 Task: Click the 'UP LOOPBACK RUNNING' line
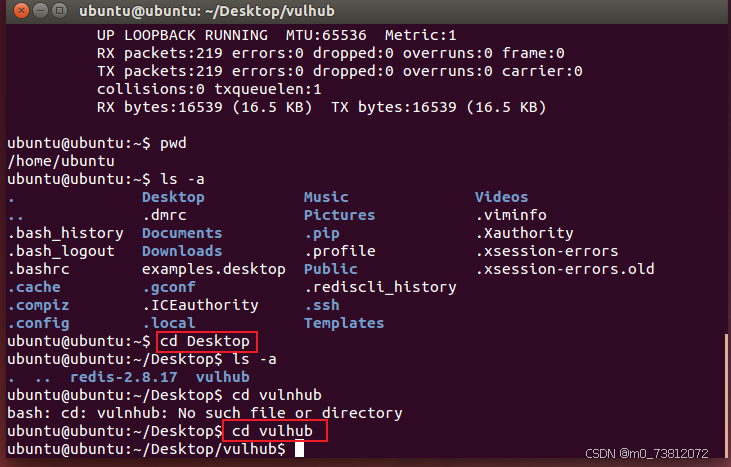tap(276, 35)
